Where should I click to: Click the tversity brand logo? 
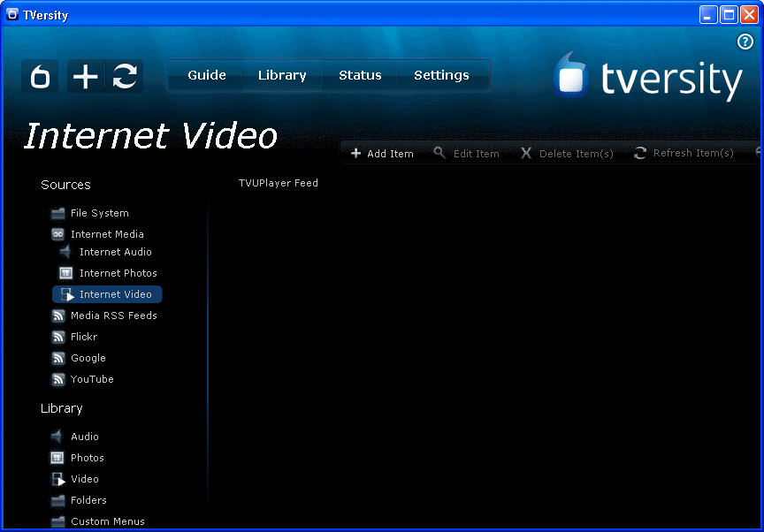647,78
